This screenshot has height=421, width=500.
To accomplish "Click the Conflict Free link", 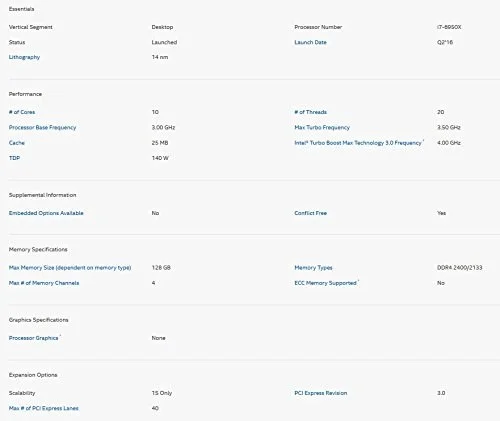I will click(x=310, y=213).
